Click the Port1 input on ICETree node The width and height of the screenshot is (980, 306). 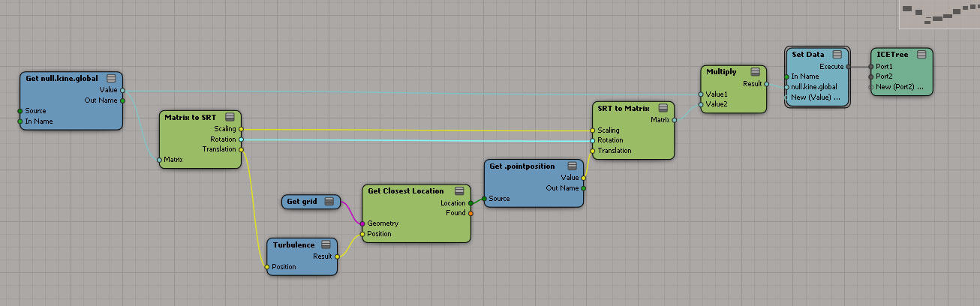click(871, 66)
